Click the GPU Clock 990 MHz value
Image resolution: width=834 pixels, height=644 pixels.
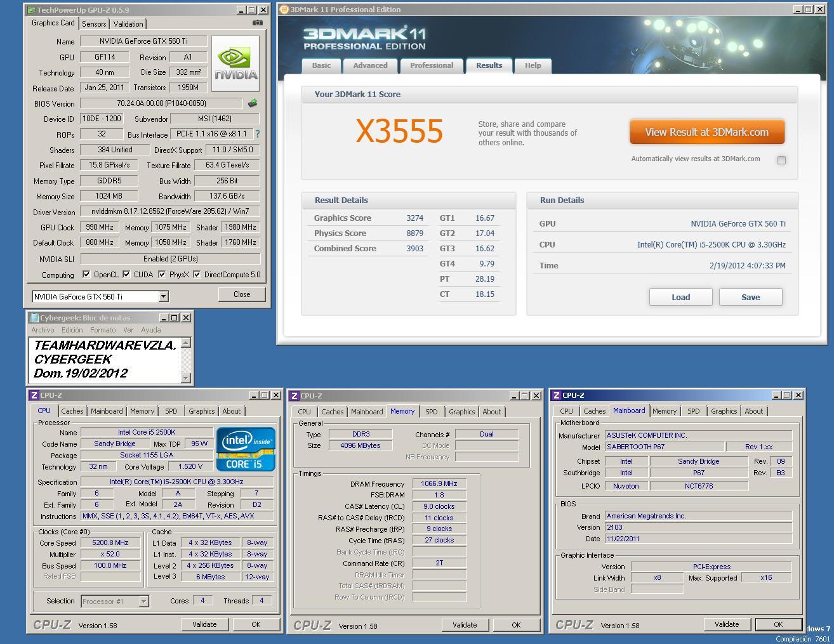point(100,227)
